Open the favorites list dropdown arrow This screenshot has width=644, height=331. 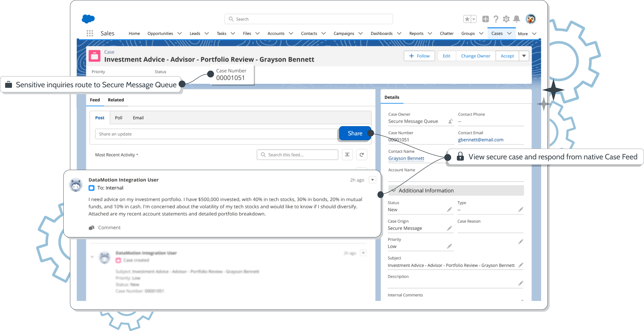[474, 19]
